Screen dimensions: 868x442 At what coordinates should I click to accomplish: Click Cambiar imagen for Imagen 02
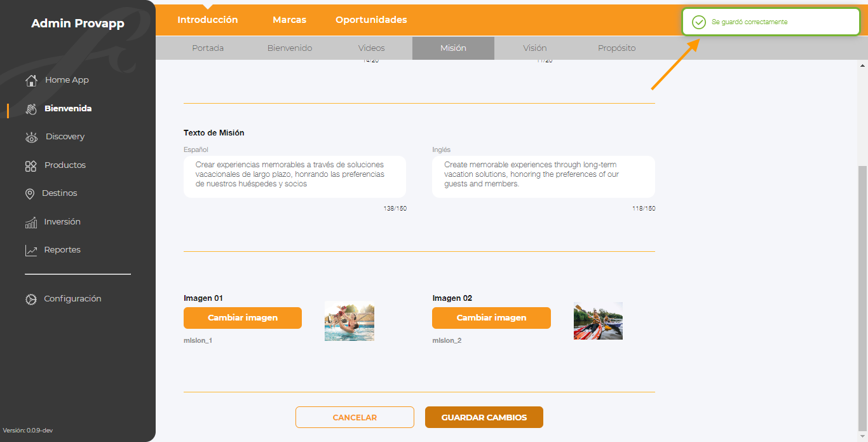[x=491, y=318]
